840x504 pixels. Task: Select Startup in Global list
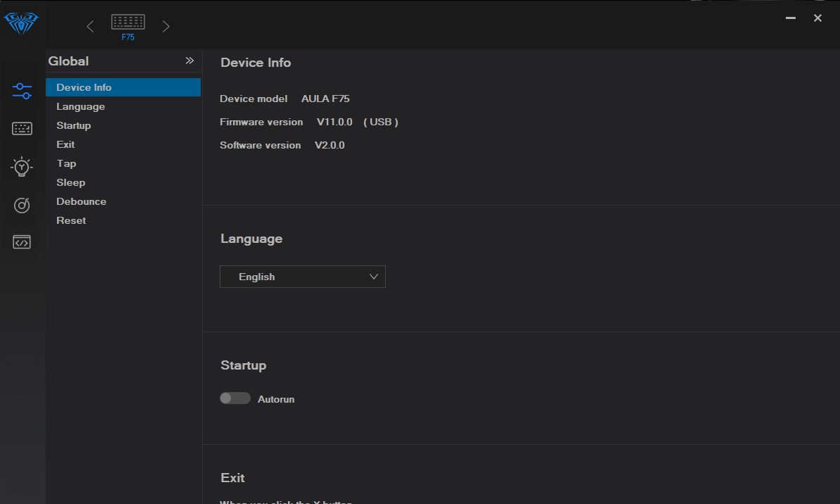coord(123,125)
